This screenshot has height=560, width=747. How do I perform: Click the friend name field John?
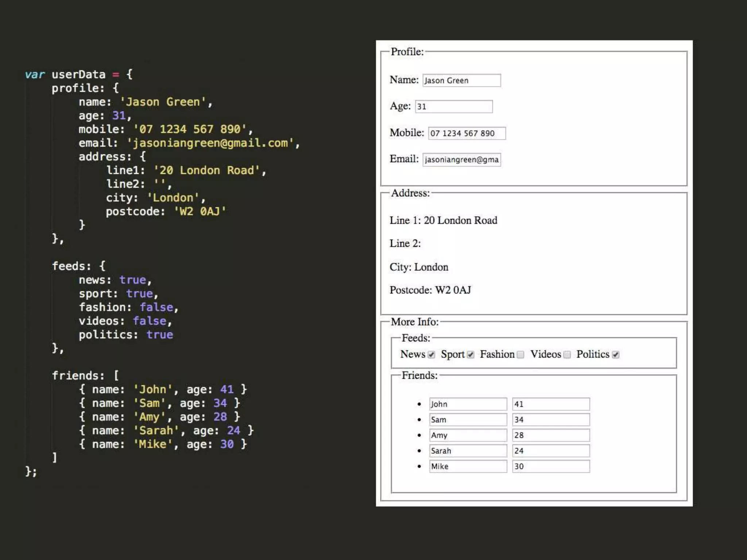[468, 404]
